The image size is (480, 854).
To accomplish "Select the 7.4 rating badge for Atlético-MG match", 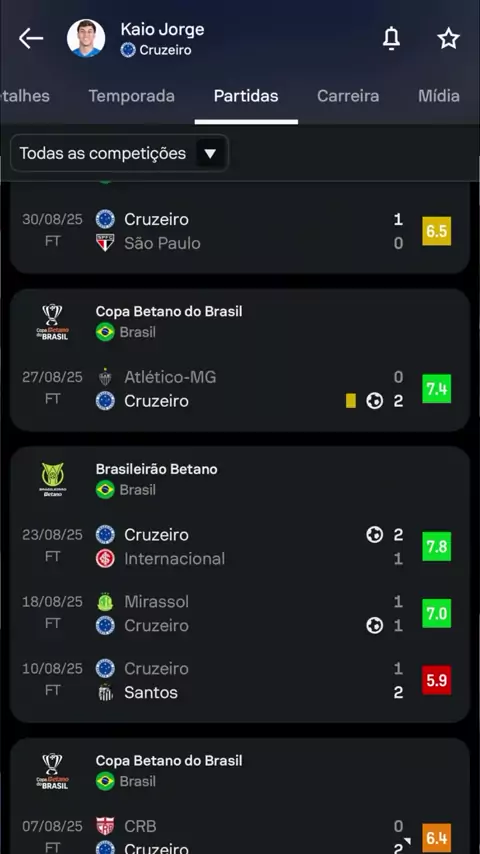I will click(436, 389).
